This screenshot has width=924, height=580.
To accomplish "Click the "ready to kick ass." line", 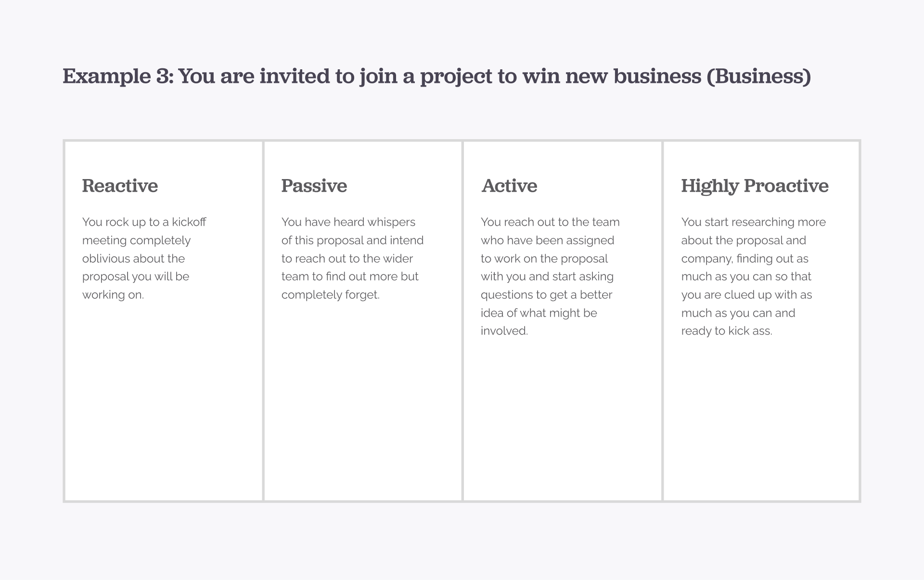I will (726, 331).
